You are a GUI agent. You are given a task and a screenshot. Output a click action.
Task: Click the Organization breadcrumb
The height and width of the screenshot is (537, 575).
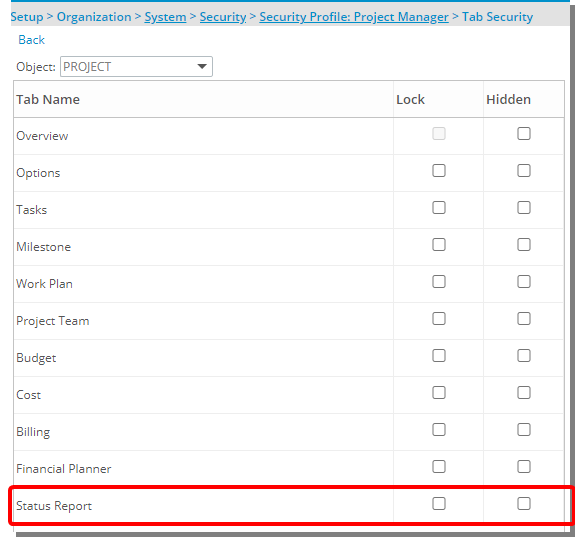click(x=94, y=17)
